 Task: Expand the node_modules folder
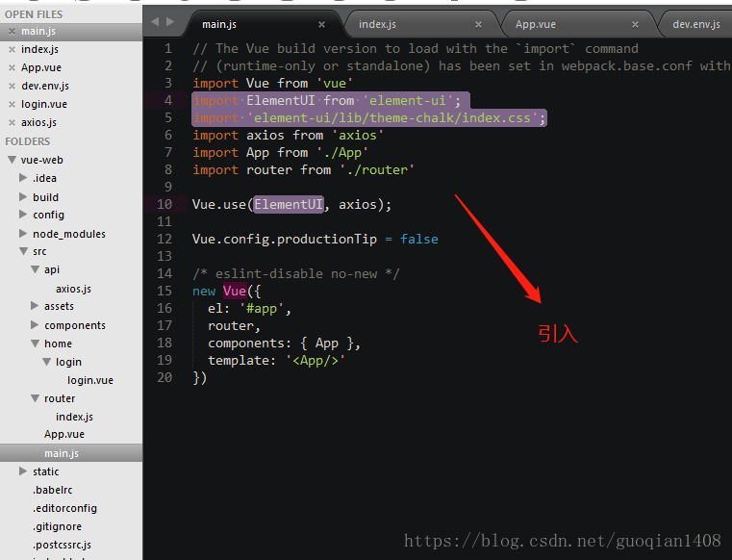pos(23,233)
